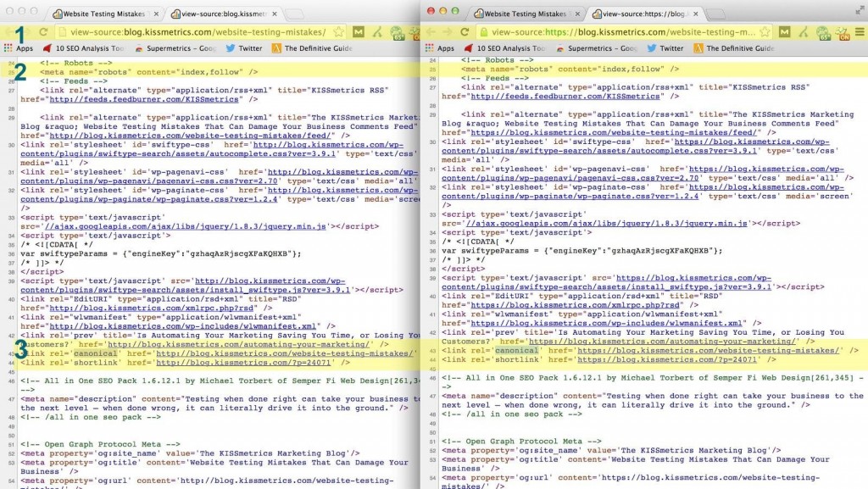The width and height of the screenshot is (868, 489).
Task: Reload the page in the right window
Action: (x=465, y=32)
